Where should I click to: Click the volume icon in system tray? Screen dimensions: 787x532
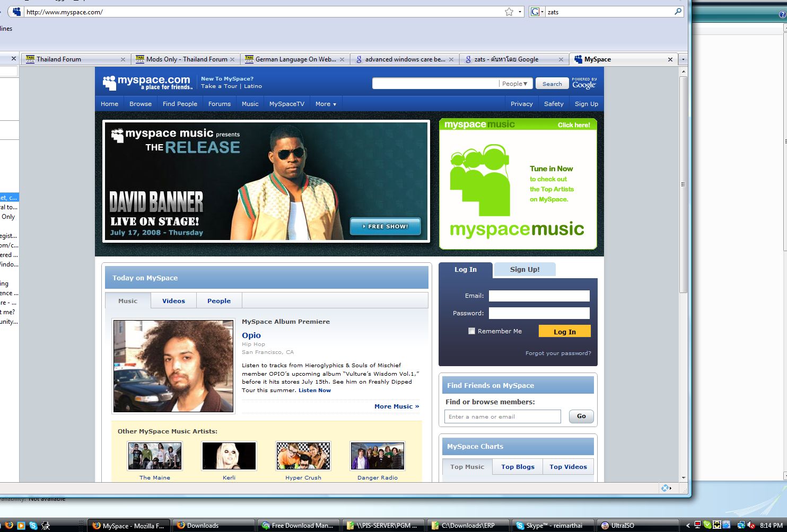751,525
